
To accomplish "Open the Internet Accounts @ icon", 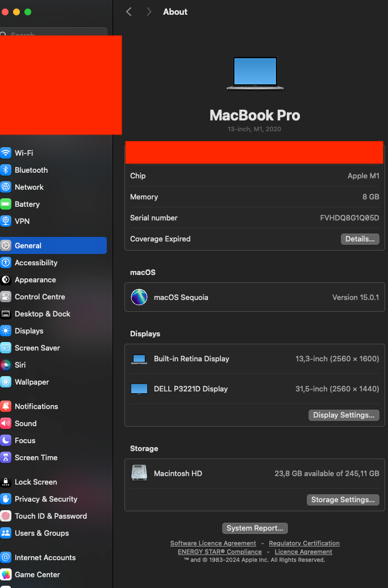I will click(x=6, y=558).
